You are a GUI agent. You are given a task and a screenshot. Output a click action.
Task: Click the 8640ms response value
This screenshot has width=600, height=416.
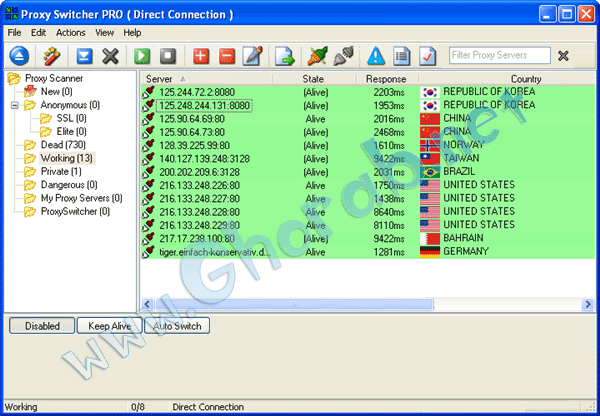pyautogui.click(x=389, y=212)
